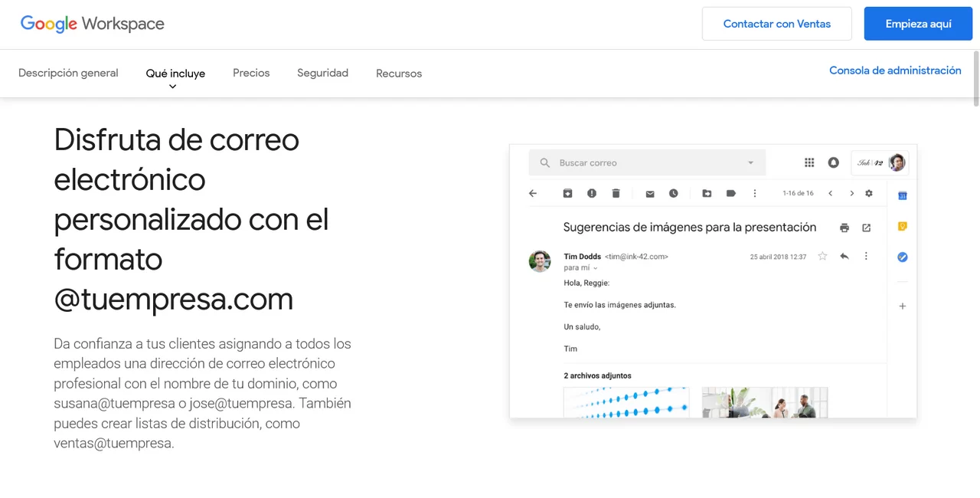The height and width of the screenshot is (498, 980).
Task: Click the Contactar con Ventas button
Action: coord(777,24)
